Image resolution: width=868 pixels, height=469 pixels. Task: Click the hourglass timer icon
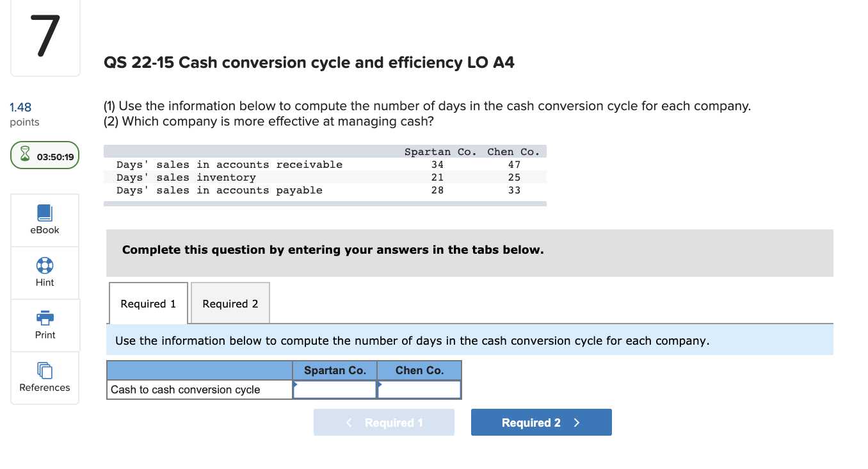[26, 154]
